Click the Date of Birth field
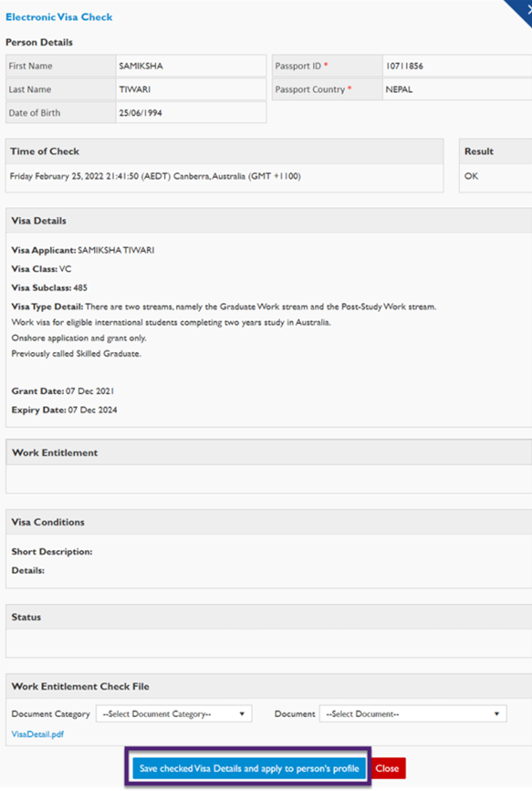The height and width of the screenshot is (791, 532). pyautogui.click(x=191, y=113)
